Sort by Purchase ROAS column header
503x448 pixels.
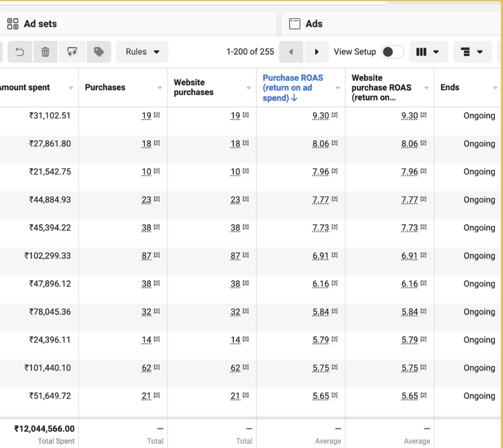point(293,88)
